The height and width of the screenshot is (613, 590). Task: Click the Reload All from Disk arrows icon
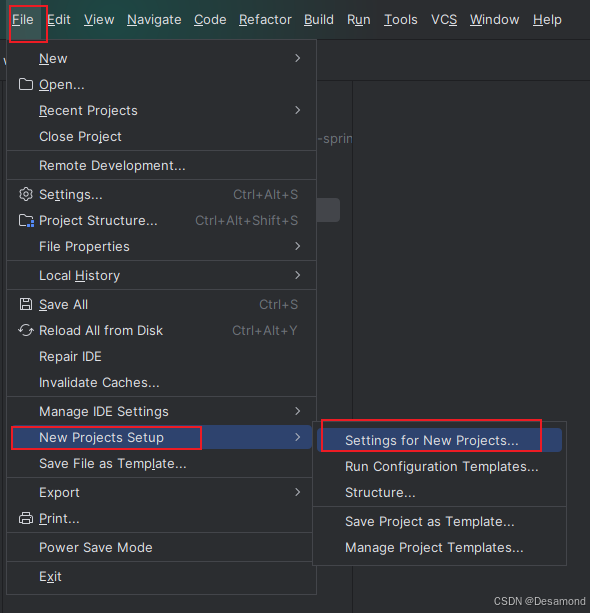tap(26, 330)
